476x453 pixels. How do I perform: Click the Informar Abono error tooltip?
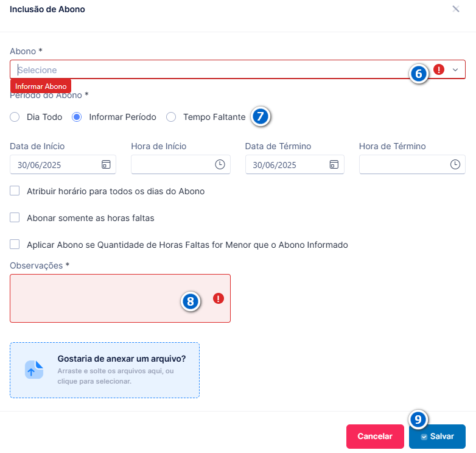pyautogui.click(x=41, y=86)
